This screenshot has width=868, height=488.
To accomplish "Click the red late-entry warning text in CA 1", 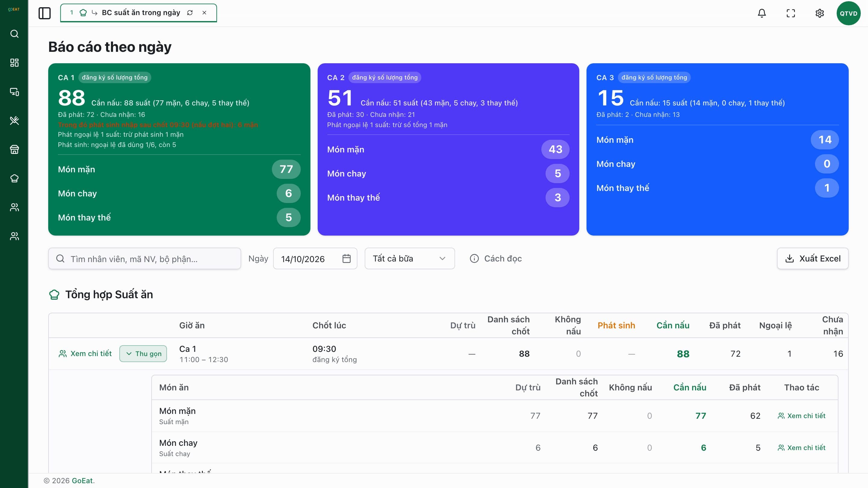I will [x=158, y=125].
